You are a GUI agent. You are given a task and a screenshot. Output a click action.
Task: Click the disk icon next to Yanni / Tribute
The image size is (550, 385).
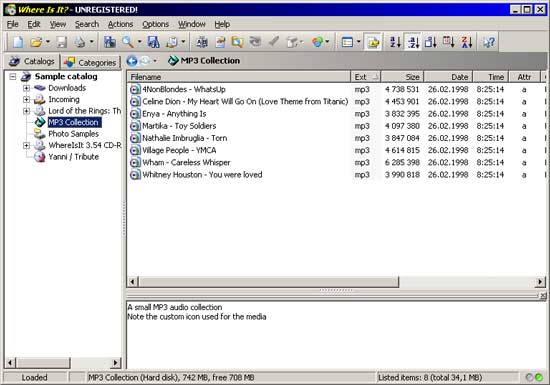(40, 157)
